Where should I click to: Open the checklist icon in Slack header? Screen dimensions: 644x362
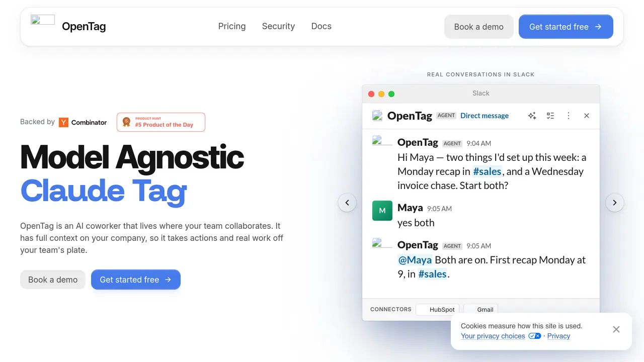[550, 116]
